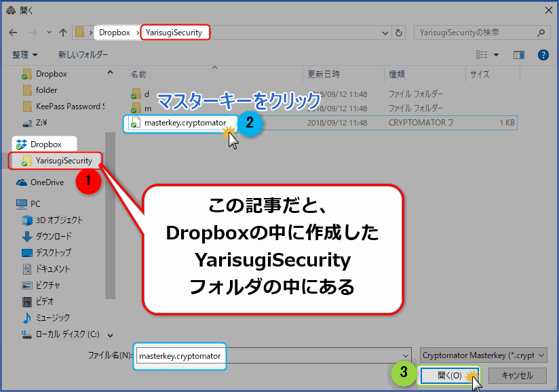Click the 開く(O) button
This screenshot has height=392, width=559.
point(450,376)
